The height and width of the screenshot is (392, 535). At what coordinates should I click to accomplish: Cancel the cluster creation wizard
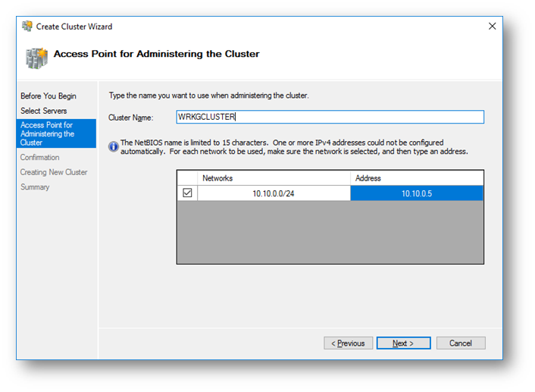pyautogui.click(x=460, y=343)
